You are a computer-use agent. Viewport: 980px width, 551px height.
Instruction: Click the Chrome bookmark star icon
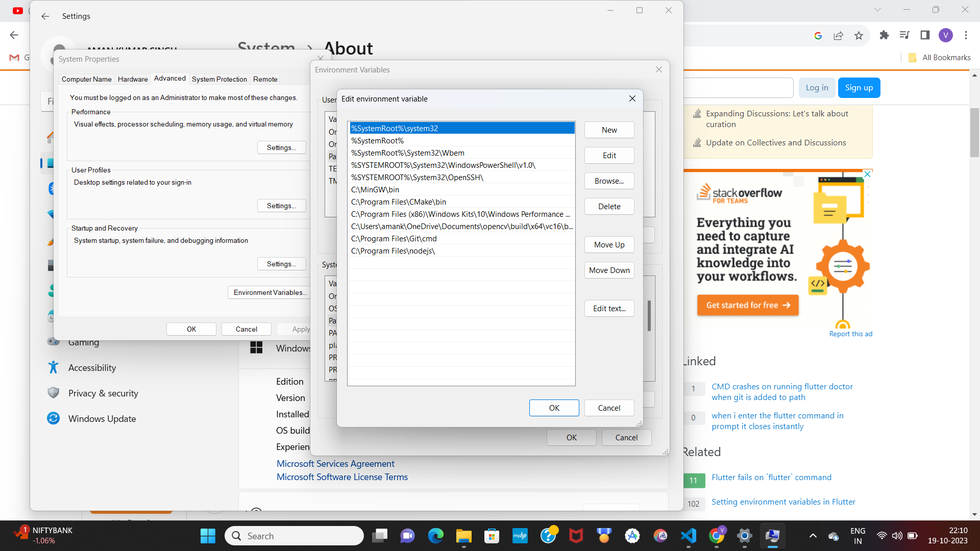point(859,35)
